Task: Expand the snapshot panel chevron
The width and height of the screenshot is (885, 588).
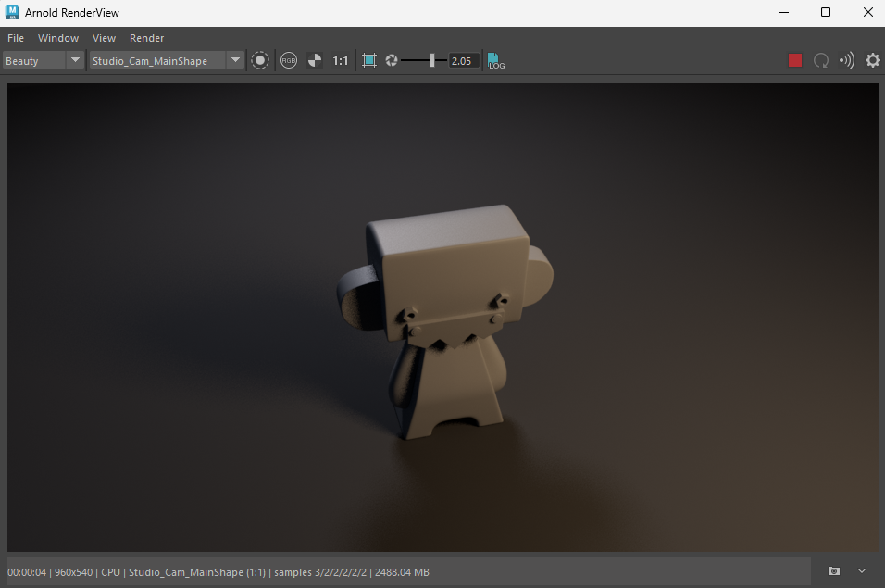Action: (861, 571)
